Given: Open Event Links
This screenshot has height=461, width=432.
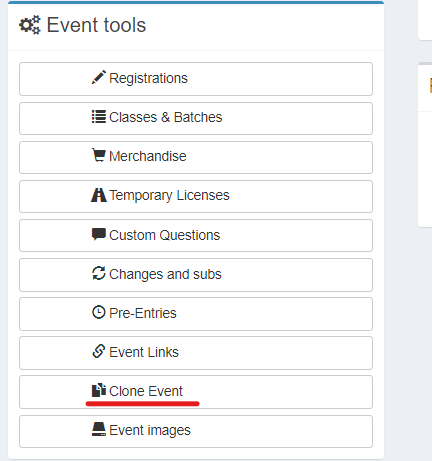Looking at the screenshot, I should click(196, 353).
